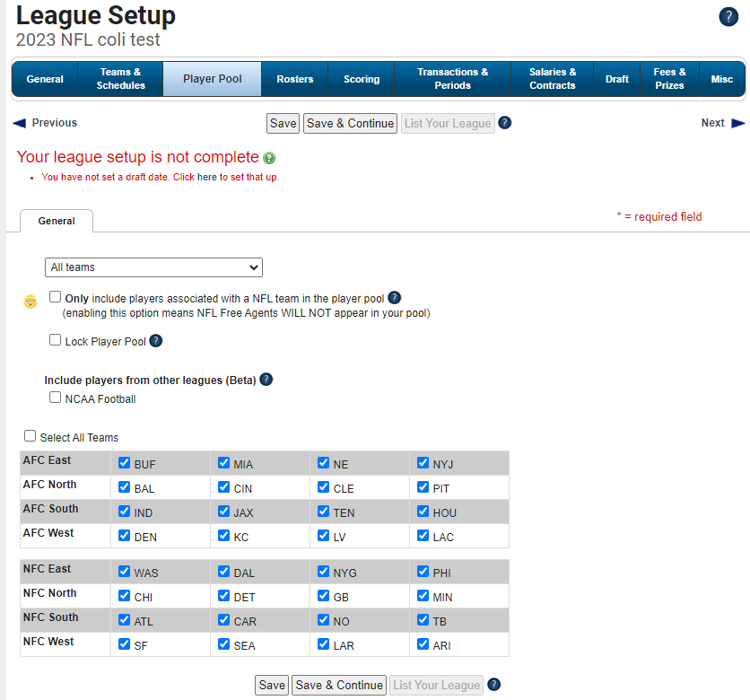750x700 pixels.
Task: Select the Player Pool tab
Action: pyautogui.click(x=213, y=79)
